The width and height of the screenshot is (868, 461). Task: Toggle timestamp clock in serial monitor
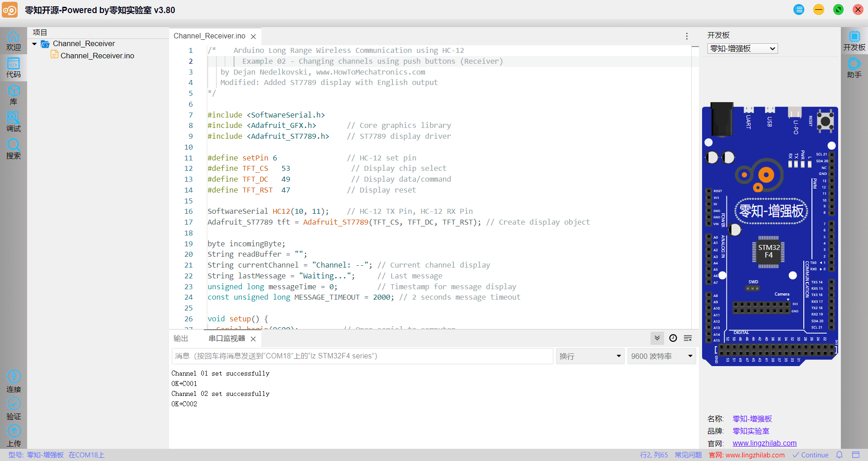(673, 338)
